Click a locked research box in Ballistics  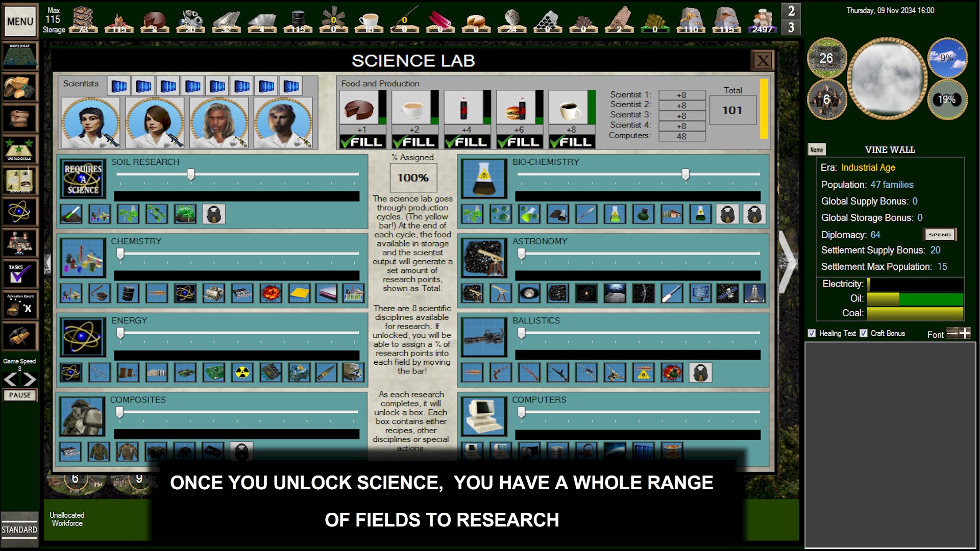[x=702, y=373]
